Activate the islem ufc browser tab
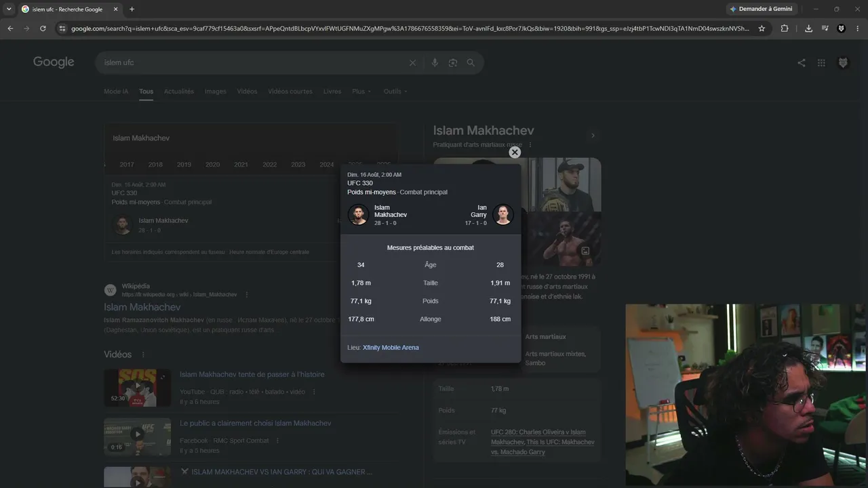 tap(69, 9)
